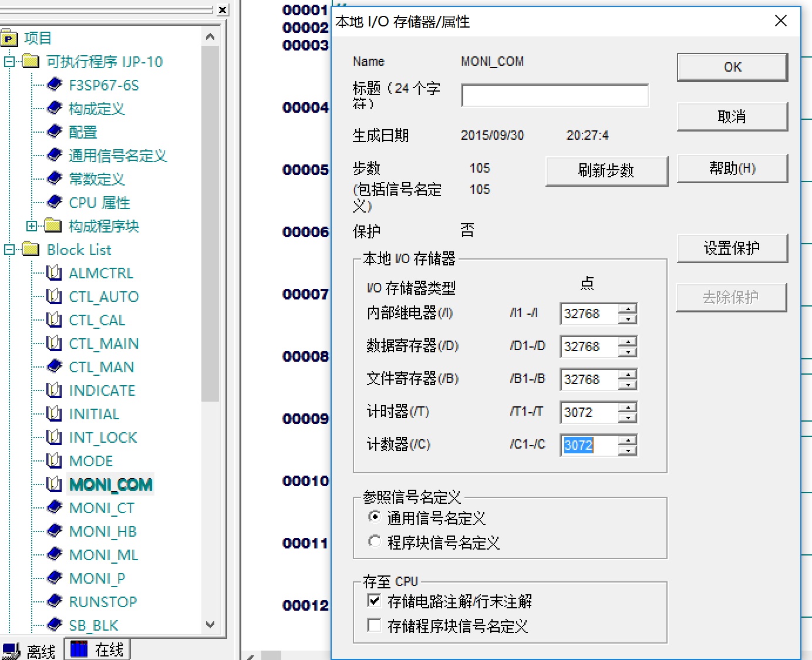Click the Block List folder icon
The height and width of the screenshot is (660, 812).
31,250
